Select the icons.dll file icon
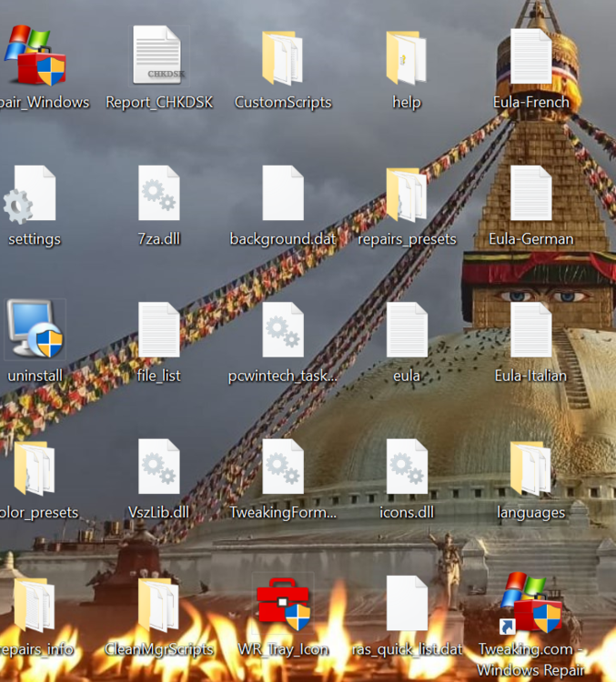The image size is (616, 682). click(x=407, y=466)
